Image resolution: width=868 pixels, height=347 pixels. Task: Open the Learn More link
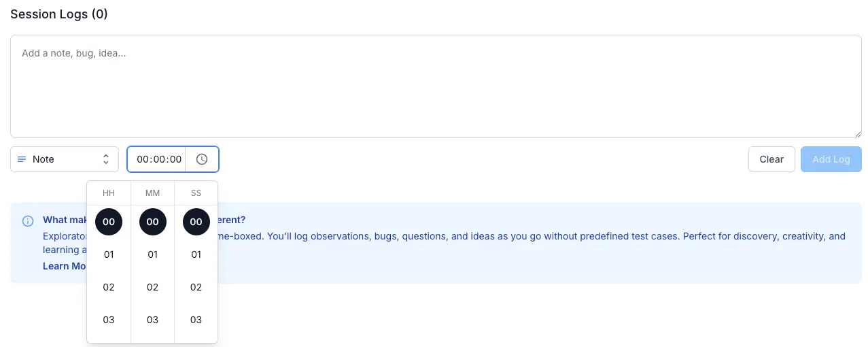coord(64,266)
